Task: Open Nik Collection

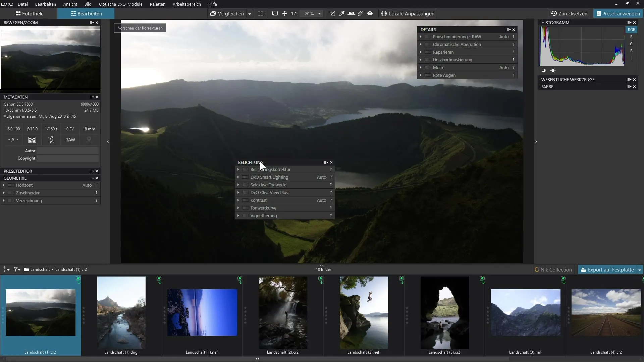Action: 553,270
